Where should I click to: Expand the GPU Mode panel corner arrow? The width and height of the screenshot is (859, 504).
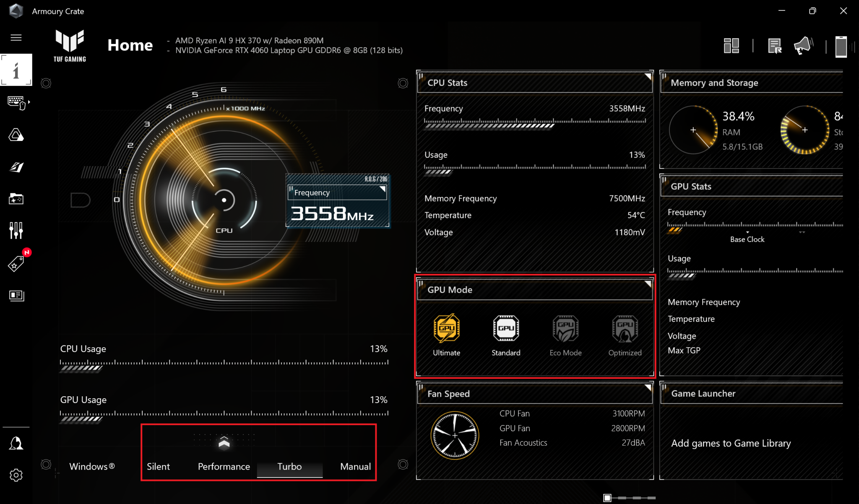(x=648, y=284)
